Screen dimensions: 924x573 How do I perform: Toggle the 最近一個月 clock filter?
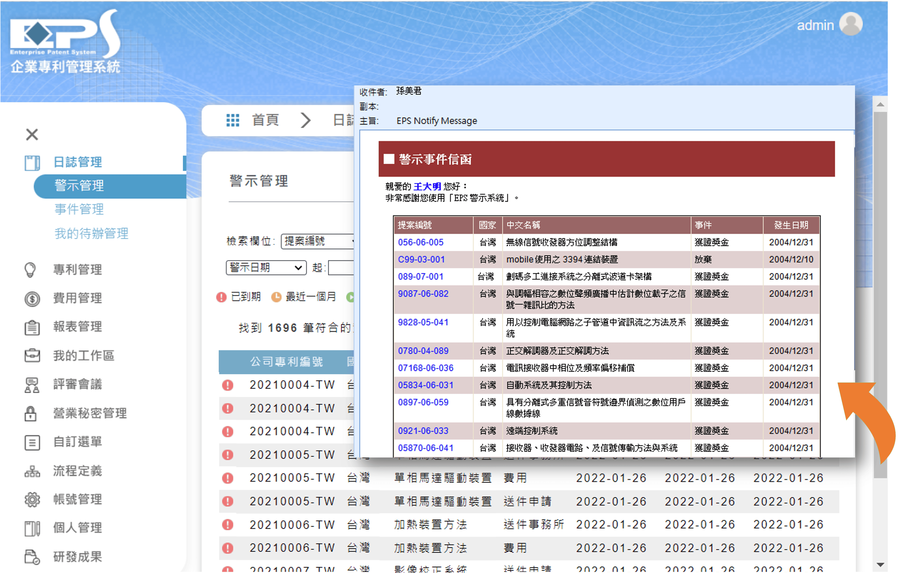pos(276,297)
